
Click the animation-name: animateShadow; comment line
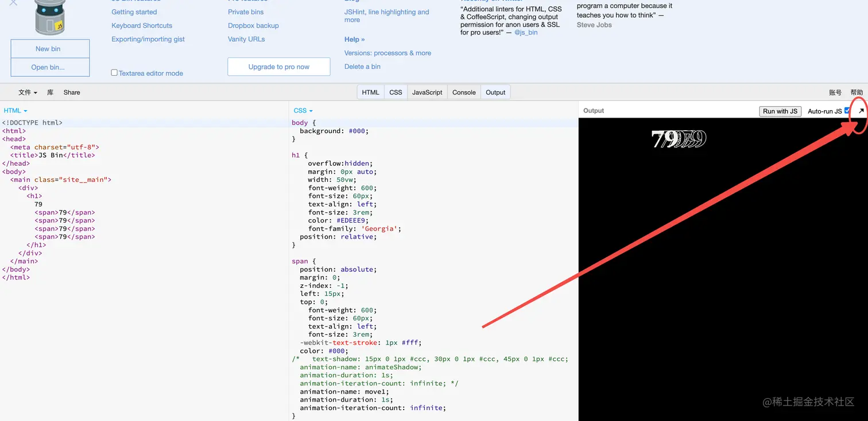pyautogui.click(x=361, y=367)
